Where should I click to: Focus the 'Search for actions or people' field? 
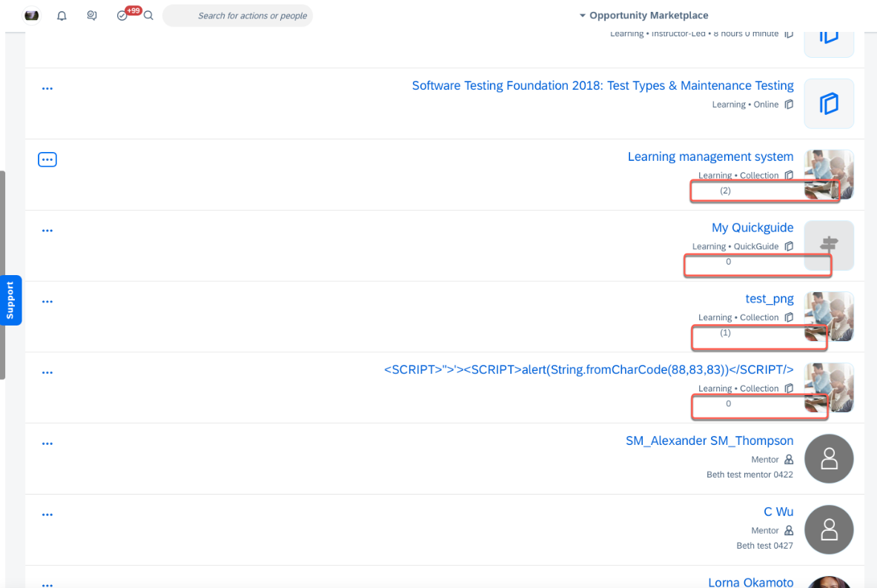tap(238, 16)
